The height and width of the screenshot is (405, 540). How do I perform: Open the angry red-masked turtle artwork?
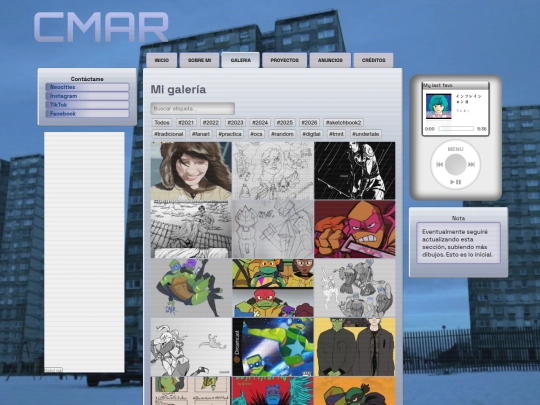pos(355,229)
